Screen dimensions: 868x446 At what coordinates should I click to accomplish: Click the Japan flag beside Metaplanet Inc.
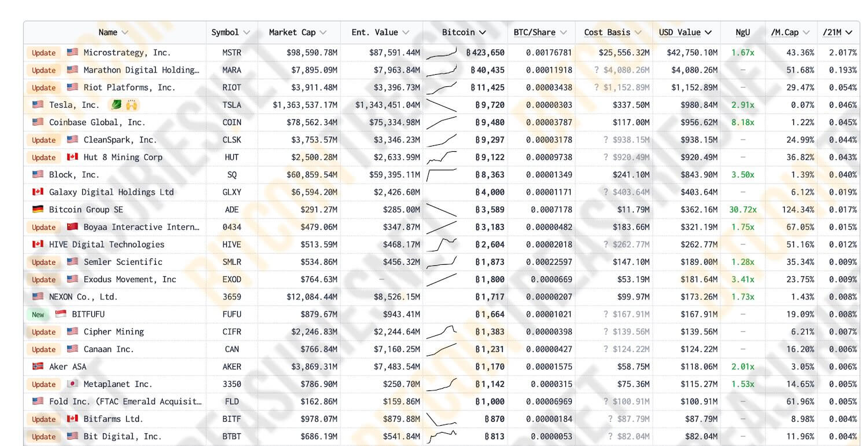click(x=72, y=384)
